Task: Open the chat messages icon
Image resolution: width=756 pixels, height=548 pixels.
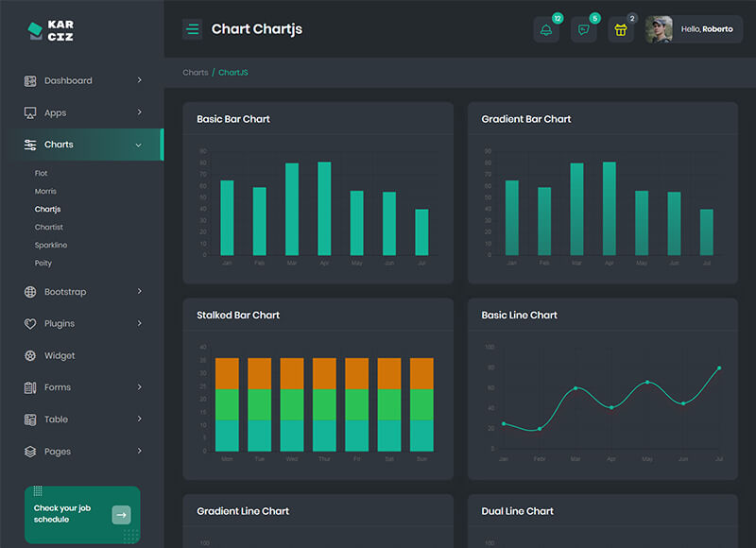Action: coord(583,30)
